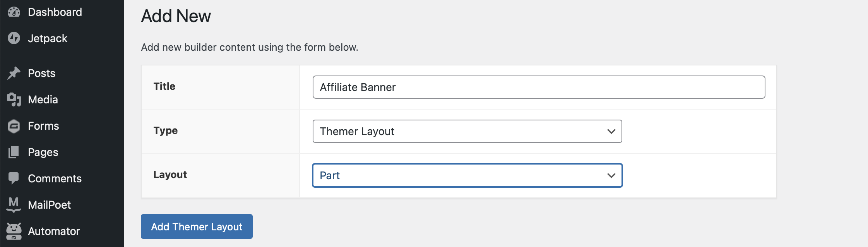Open the Layout dropdown showing Part
Viewport: 868px width, 247px height.
click(467, 175)
